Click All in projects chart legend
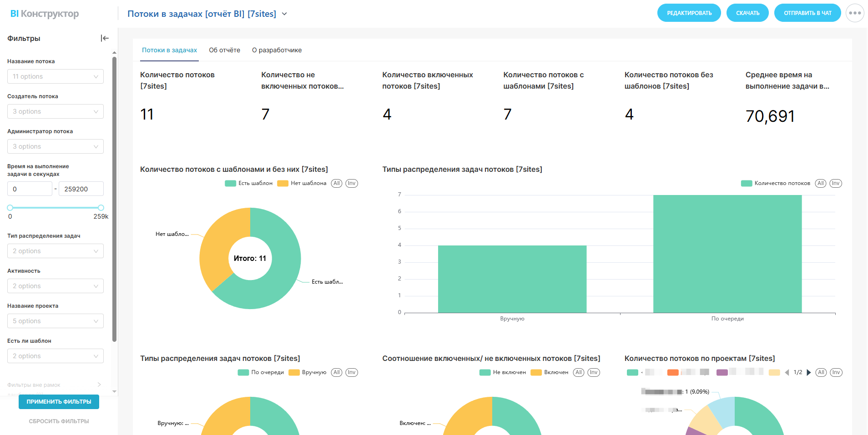This screenshot has height=435, width=868. point(821,372)
